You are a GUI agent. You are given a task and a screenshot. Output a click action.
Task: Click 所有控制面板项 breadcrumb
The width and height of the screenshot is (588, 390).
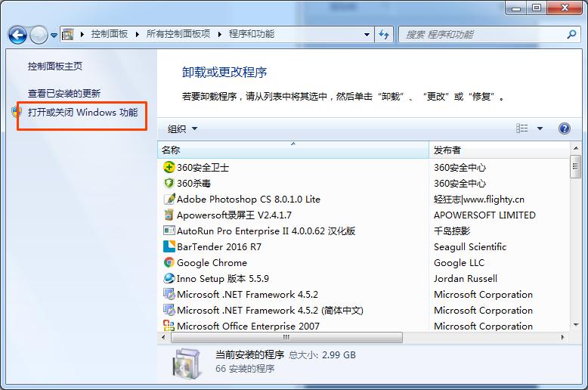(x=178, y=34)
